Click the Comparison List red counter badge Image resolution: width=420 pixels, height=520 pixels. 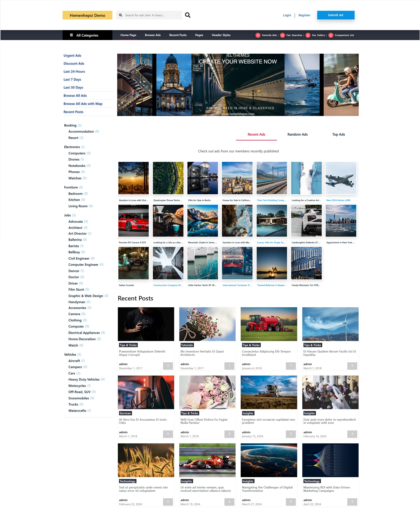[331, 35]
